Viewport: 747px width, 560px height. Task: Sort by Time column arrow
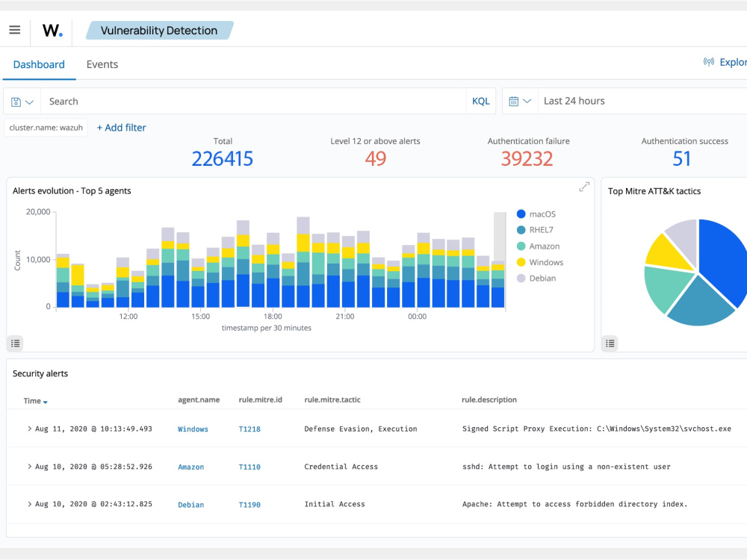point(46,402)
